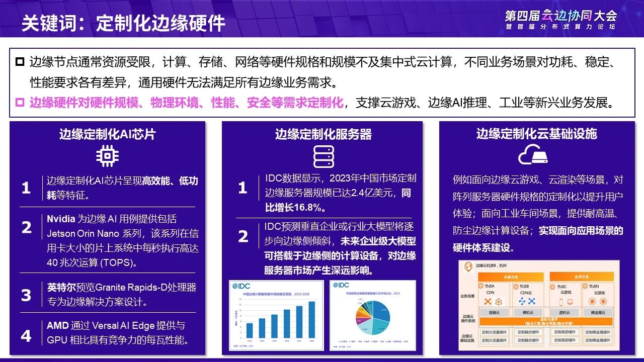
Task: Click the bar chart title 中国边缘计算服务器市场规模及预测
Action: coord(276,293)
